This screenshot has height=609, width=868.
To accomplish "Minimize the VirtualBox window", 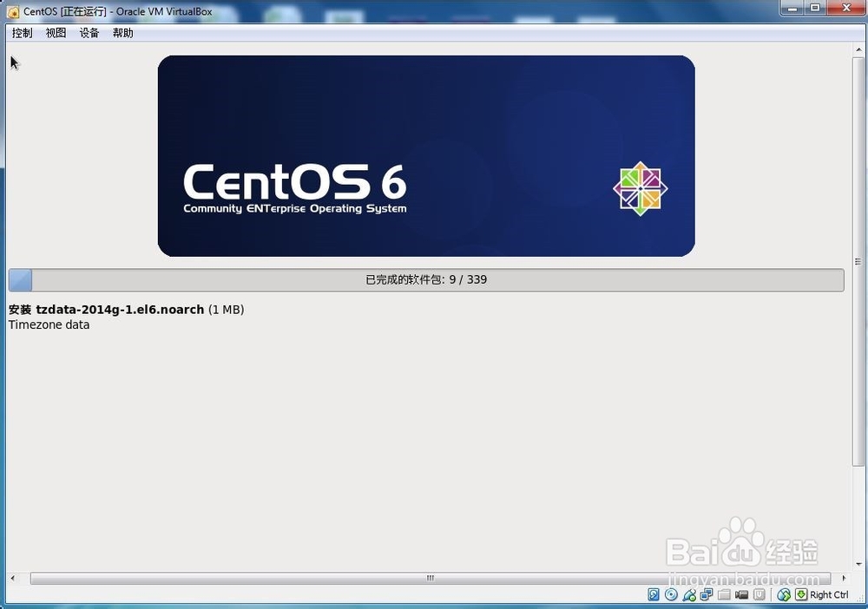I will (793, 9).
